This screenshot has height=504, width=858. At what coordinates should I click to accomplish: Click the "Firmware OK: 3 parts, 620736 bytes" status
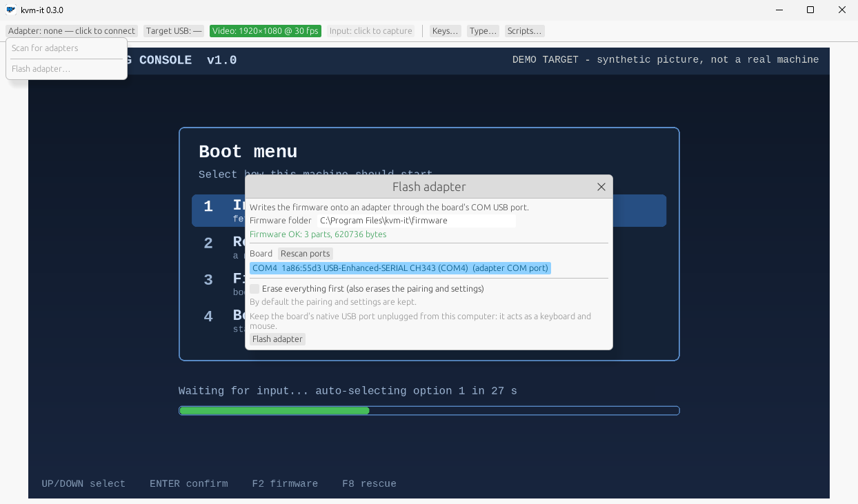coord(318,234)
